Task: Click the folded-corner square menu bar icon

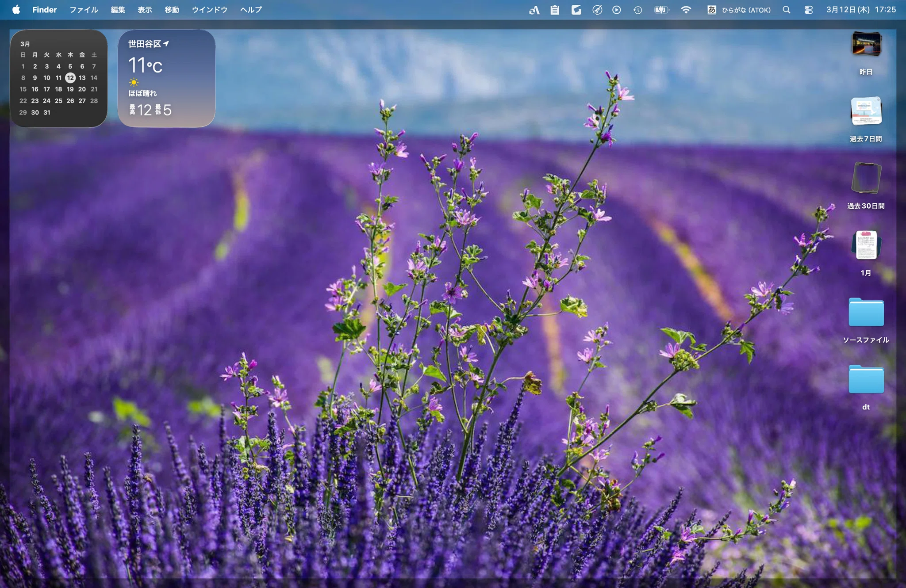Action: coord(576,10)
